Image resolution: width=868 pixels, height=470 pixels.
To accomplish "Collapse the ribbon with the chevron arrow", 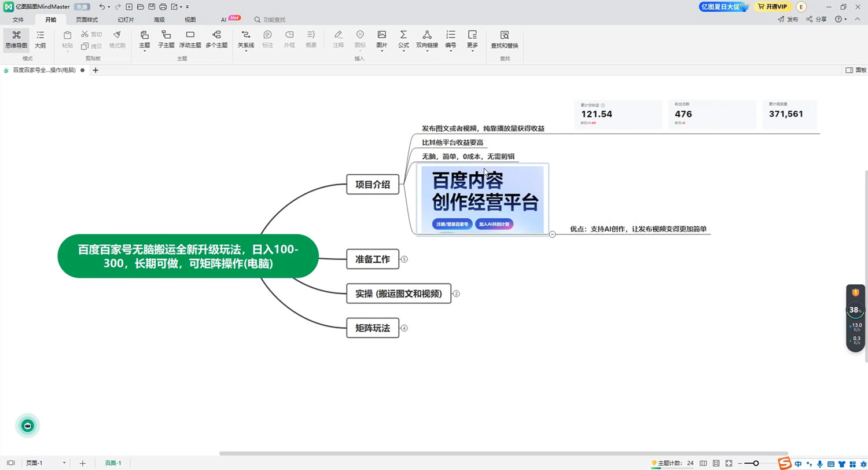I will tap(856, 19).
